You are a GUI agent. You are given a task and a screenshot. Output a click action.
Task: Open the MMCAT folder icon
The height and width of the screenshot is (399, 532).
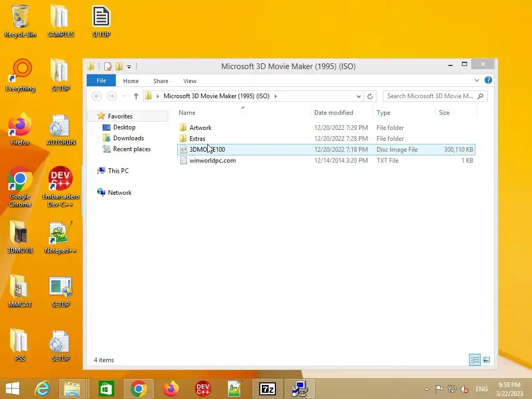[x=20, y=291]
